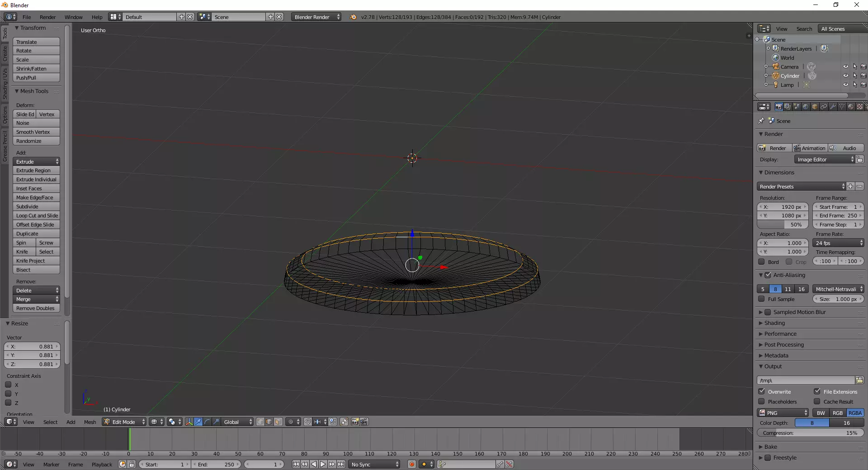Click the Subdivide button
The height and width of the screenshot is (470, 868).
(36, 207)
